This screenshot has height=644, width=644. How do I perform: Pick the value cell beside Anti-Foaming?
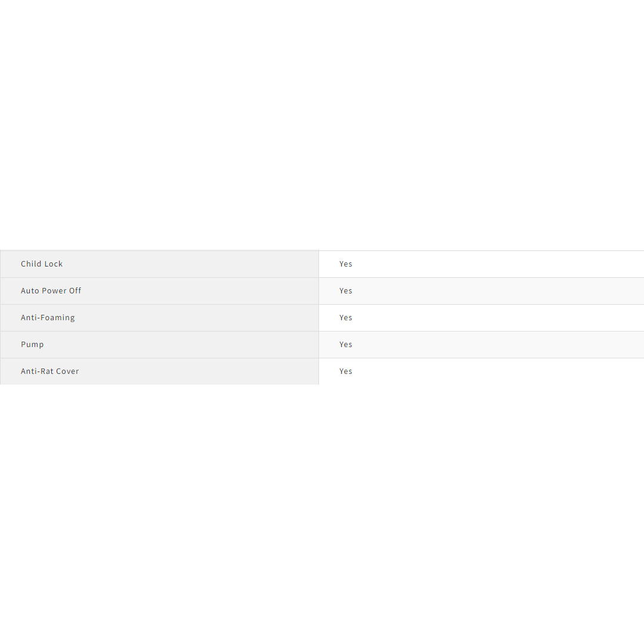coord(481,318)
